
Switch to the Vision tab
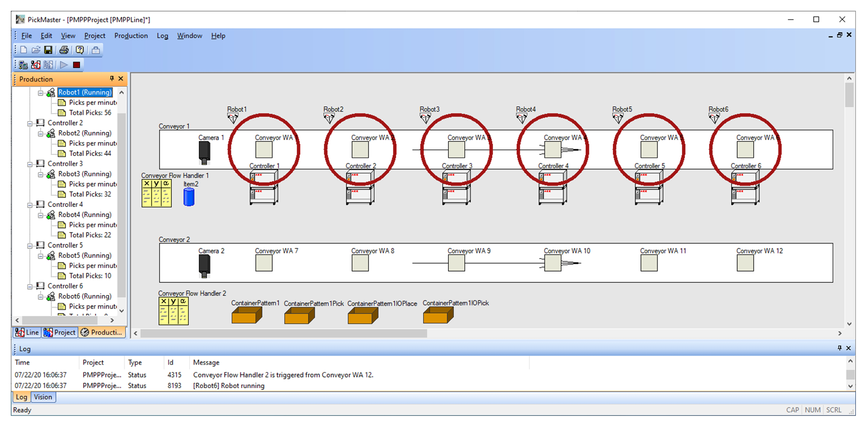click(x=43, y=397)
